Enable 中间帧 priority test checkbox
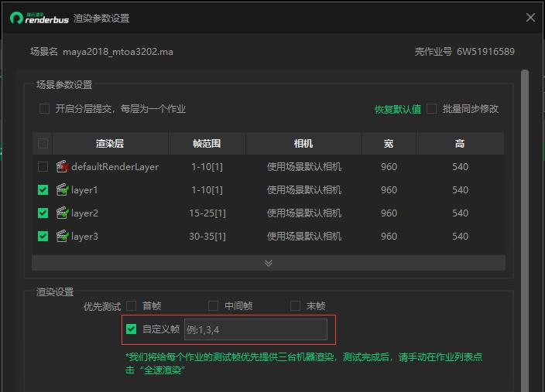Screen dimensions: 545x392 pyautogui.click(x=213, y=306)
